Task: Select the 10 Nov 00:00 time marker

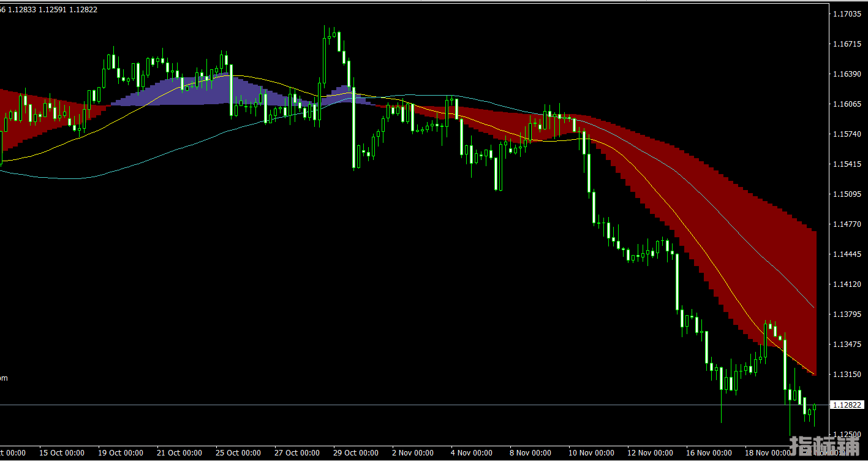Action: point(591,453)
